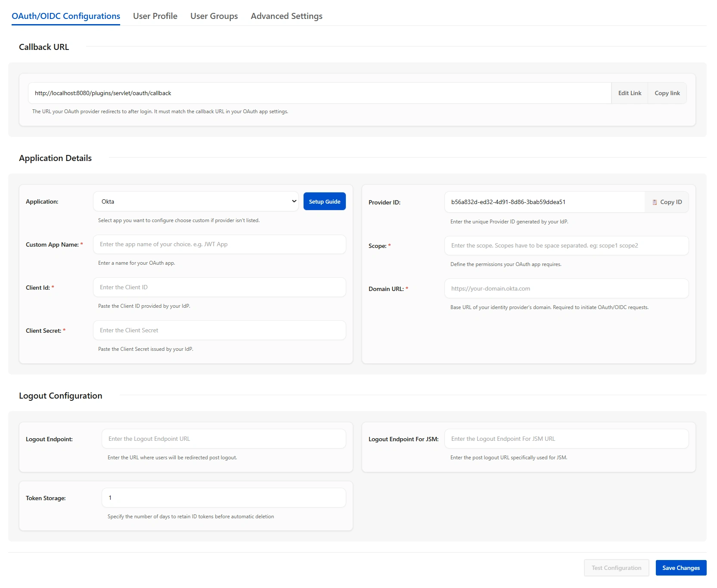717x588 pixels.
Task: Click the Token Storage days field
Action: tap(223, 498)
